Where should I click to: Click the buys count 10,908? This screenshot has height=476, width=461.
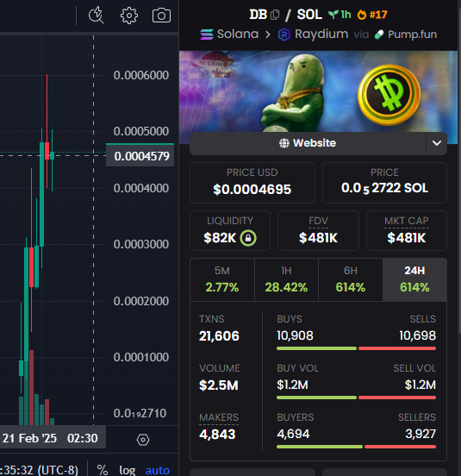point(295,335)
